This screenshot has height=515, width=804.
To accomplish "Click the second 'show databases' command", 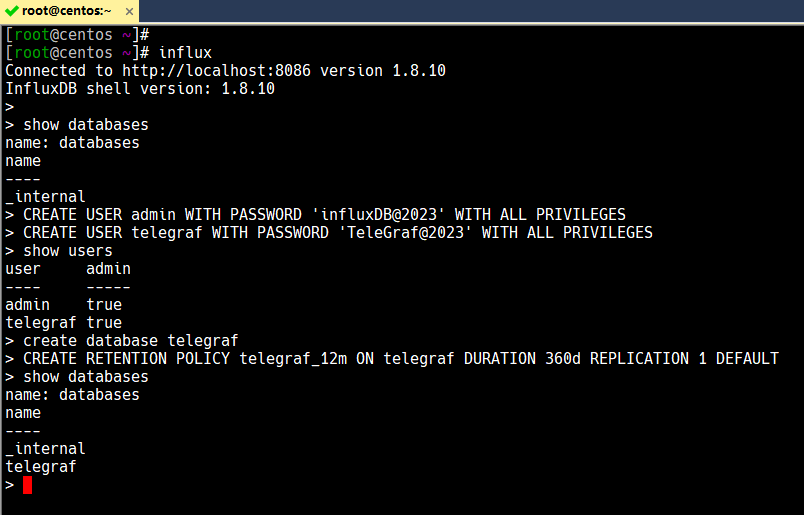I will coord(85,377).
